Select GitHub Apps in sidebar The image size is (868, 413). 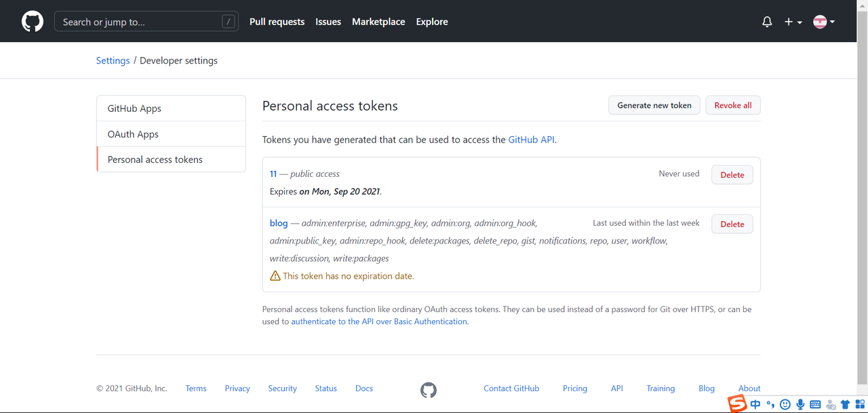pyautogui.click(x=171, y=109)
